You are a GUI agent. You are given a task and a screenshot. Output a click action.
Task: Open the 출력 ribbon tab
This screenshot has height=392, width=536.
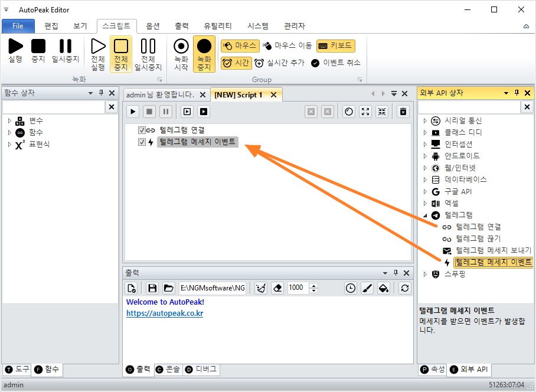tap(181, 26)
